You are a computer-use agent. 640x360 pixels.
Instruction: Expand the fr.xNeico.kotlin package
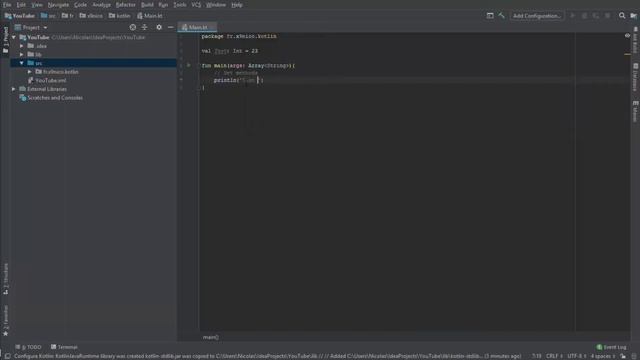coord(30,72)
